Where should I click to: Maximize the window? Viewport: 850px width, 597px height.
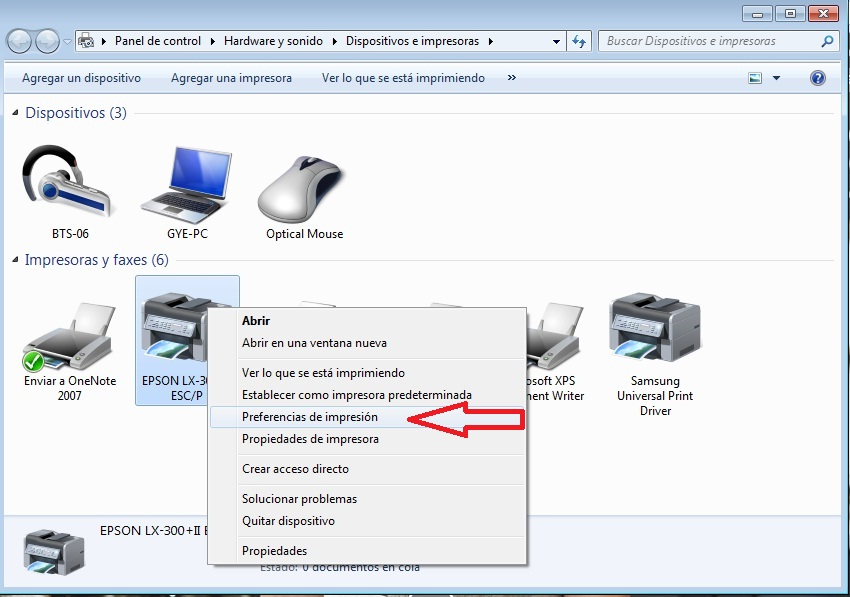point(790,14)
